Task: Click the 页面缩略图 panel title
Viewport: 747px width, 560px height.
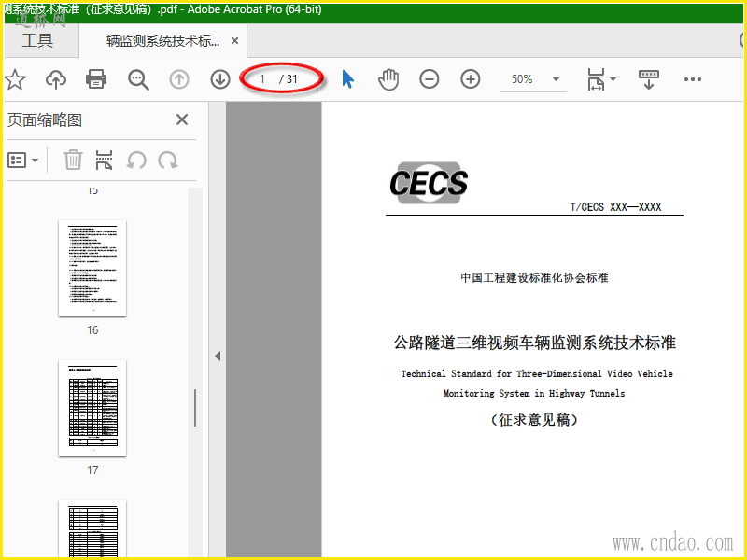Action: [45, 120]
